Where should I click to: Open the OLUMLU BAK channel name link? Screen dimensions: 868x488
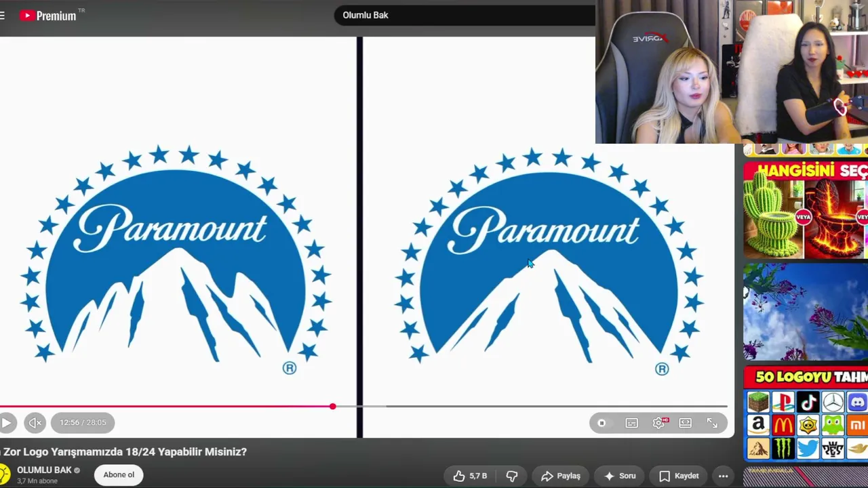[44, 470]
